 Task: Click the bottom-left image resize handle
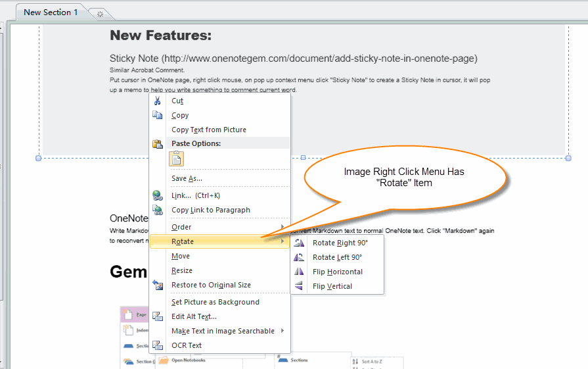point(38,158)
